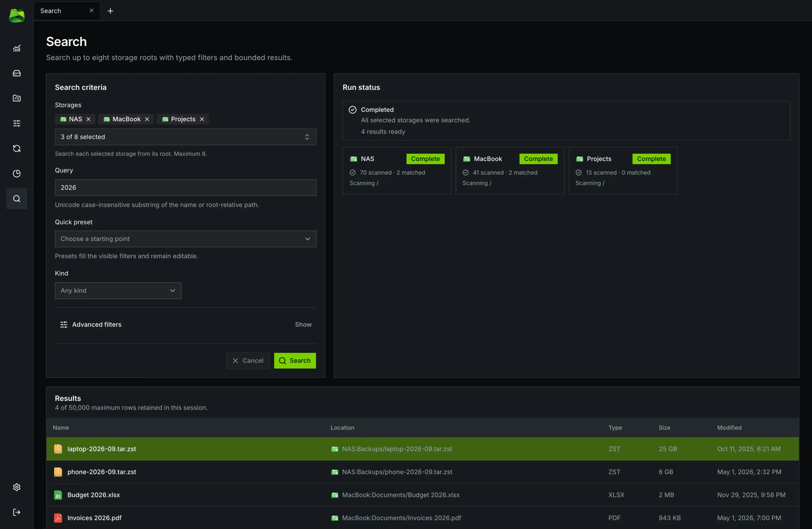Add a new tab with plus
Image resolution: width=812 pixels, height=529 pixels.
coord(110,11)
